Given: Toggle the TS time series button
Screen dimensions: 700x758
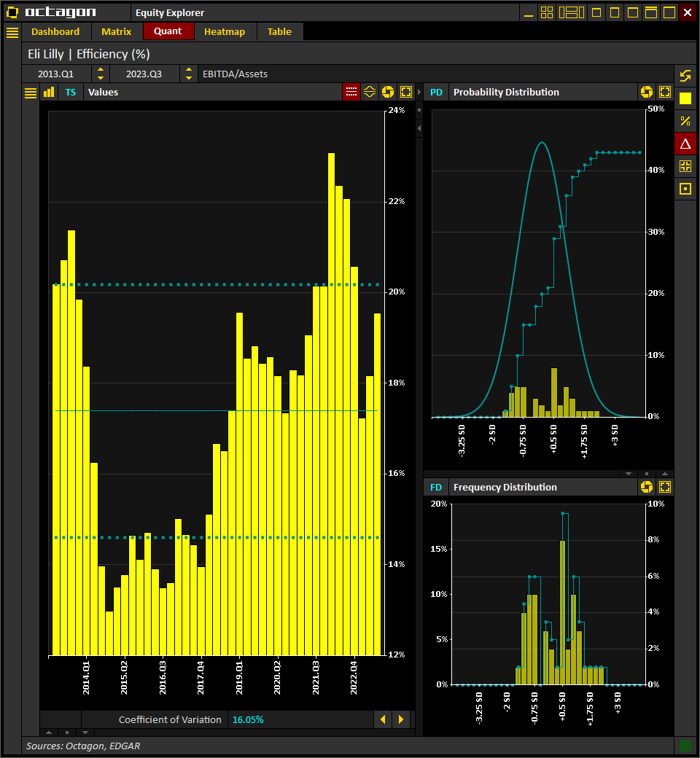Looking at the screenshot, I should [71, 93].
